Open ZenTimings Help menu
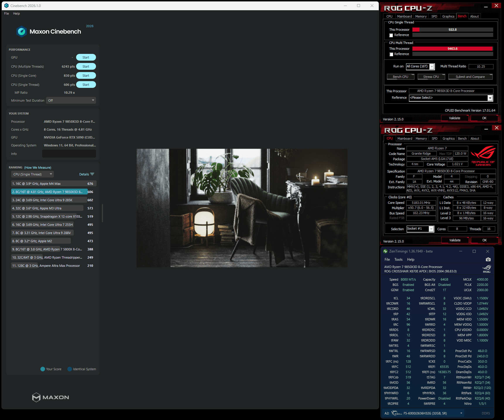The height and width of the screenshot is (420, 504). click(x=411, y=259)
